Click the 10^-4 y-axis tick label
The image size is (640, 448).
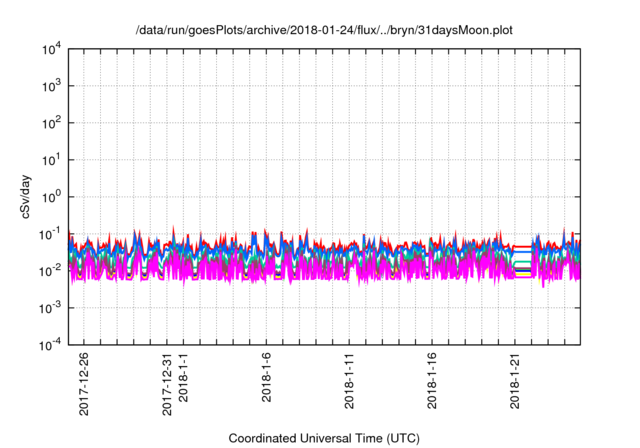tap(50, 345)
